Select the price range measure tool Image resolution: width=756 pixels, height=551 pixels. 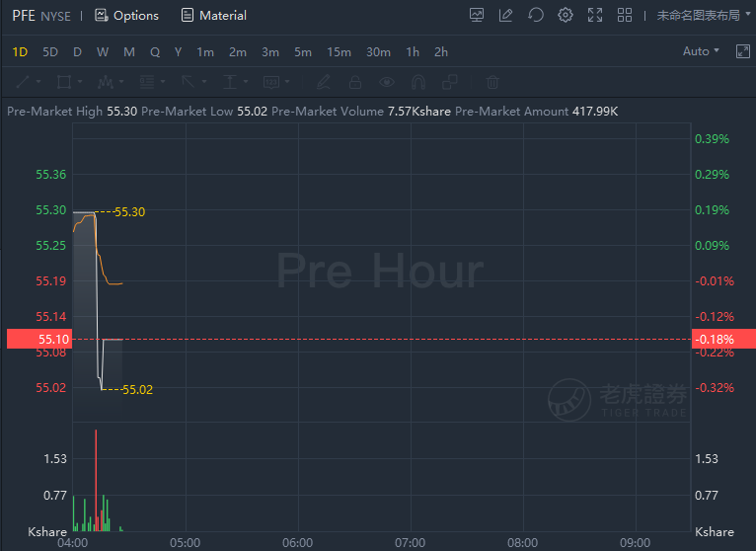pos(230,82)
